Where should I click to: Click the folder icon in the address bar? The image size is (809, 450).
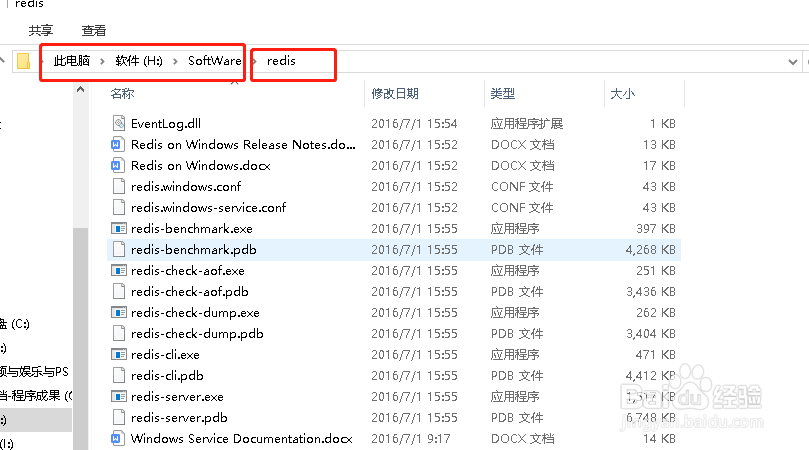point(23,61)
